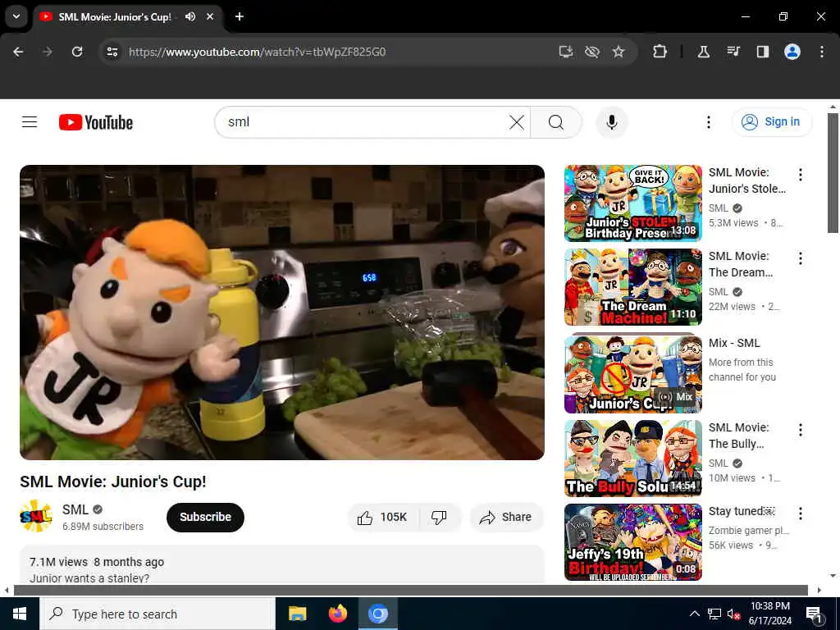The height and width of the screenshot is (630, 840).
Task: Expand the video description box
Action: coord(282,565)
